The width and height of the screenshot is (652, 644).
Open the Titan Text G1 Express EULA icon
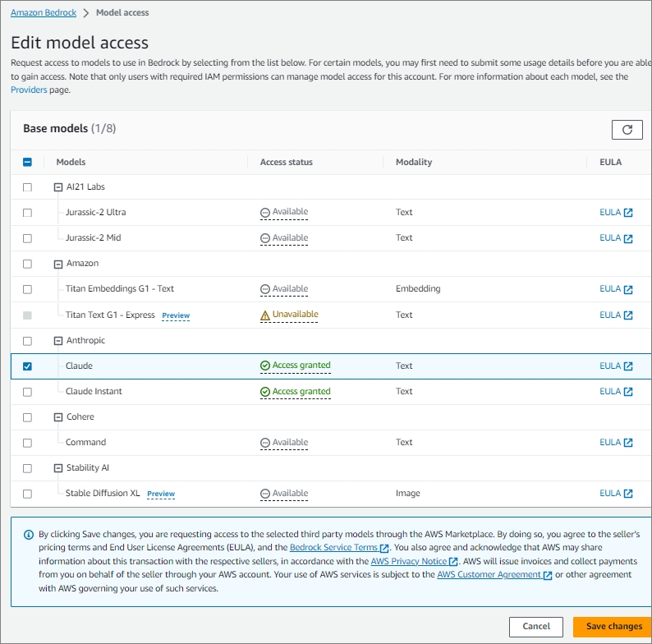(x=628, y=315)
